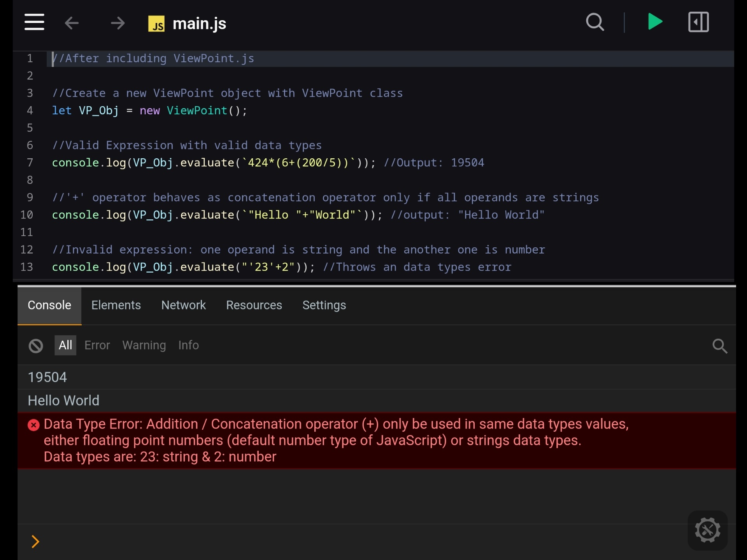
Task: Open search in the editor toolbar
Action: click(x=595, y=22)
